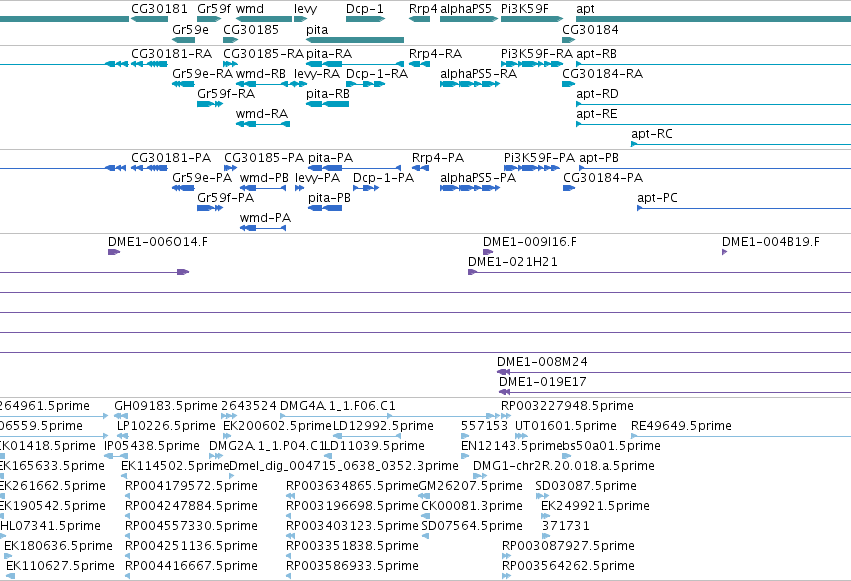Image resolution: width=851 pixels, height=581 pixels.
Task: Select the wmd-PA protein feature
Action: point(263,228)
